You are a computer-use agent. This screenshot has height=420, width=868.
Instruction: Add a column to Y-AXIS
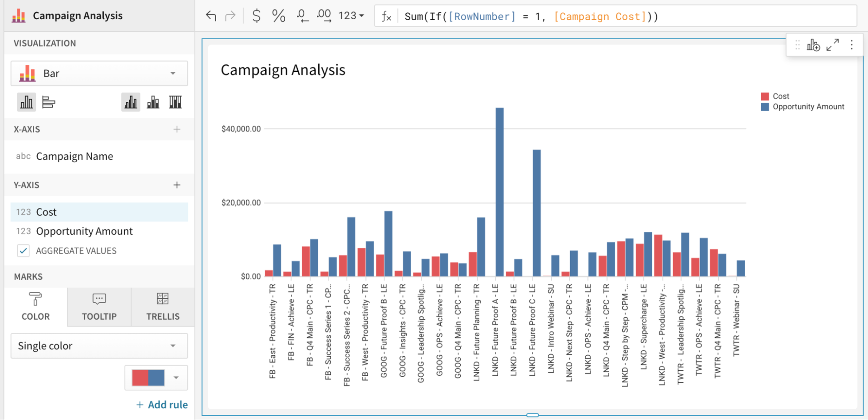pyautogui.click(x=177, y=185)
